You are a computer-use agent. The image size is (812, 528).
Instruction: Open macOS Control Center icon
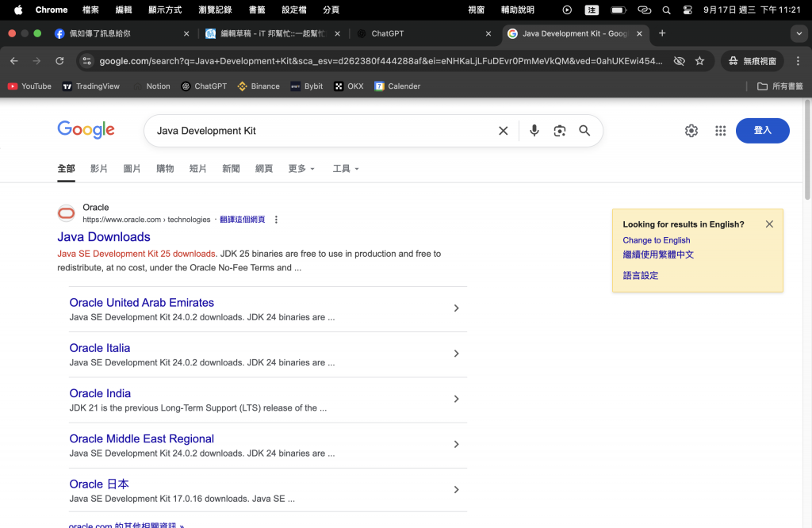688,10
